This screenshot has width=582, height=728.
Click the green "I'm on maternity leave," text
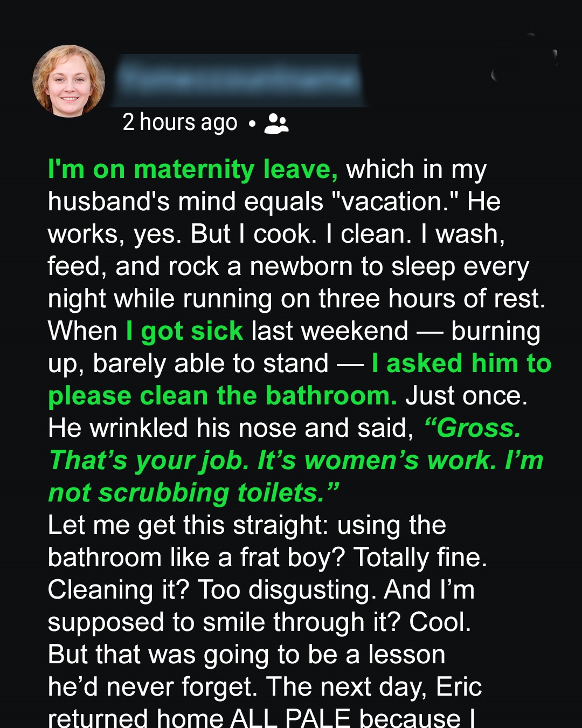[193, 170]
